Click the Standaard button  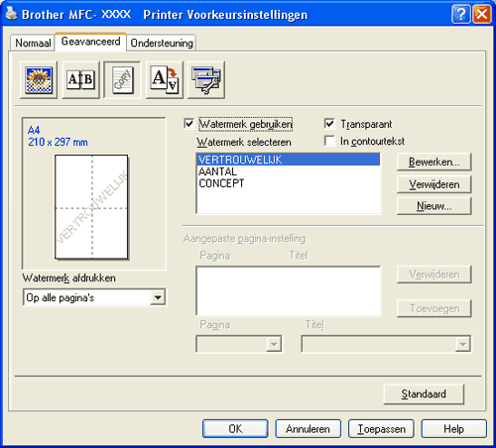pos(424,394)
